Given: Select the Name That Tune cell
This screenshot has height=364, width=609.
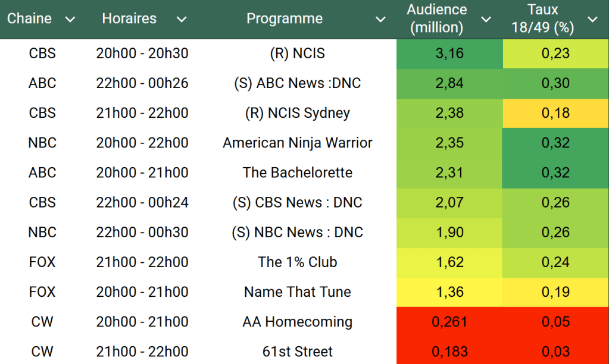Looking at the screenshot, I should click(x=297, y=292).
